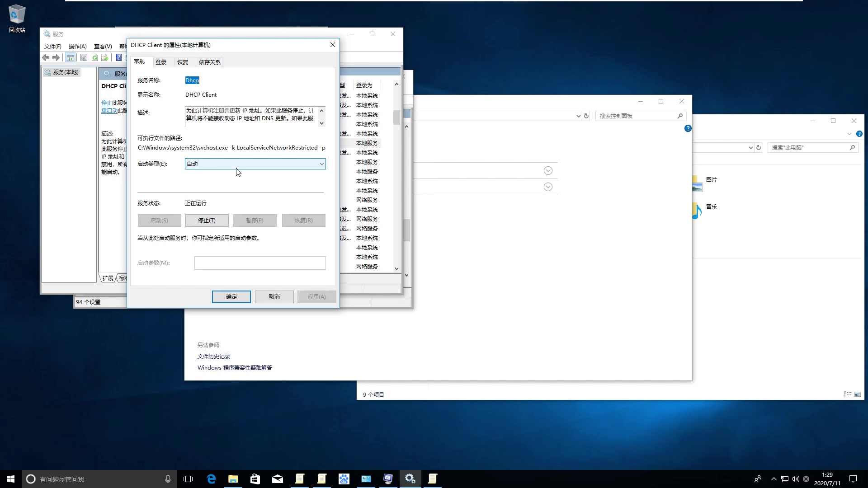The image size is (868, 488).
Task: Click the 重启动 link in Services panel
Action: tap(109, 111)
